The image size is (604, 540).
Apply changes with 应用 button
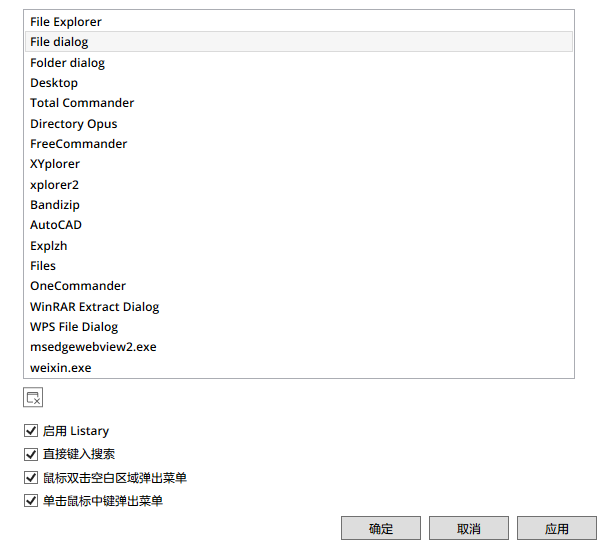(x=557, y=528)
